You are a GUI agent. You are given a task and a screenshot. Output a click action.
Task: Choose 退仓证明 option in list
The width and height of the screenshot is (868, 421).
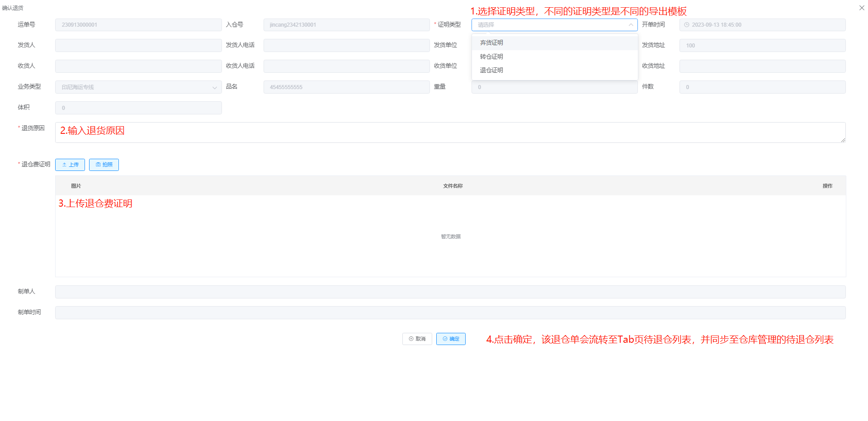point(491,70)
